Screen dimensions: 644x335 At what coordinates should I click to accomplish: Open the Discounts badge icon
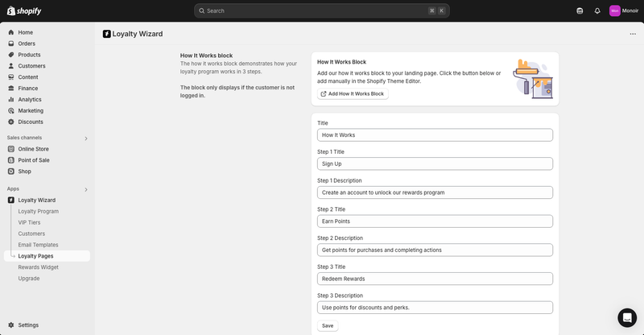point(11,122)
